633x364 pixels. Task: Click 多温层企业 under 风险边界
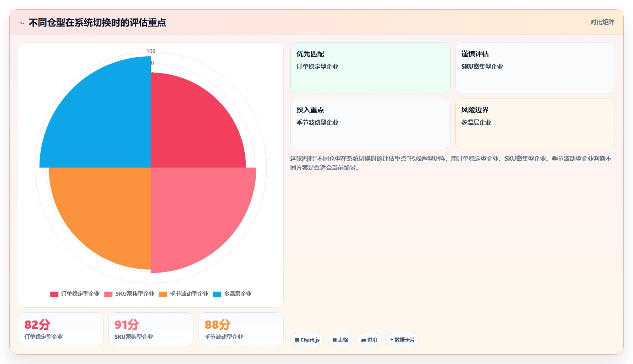476,122
